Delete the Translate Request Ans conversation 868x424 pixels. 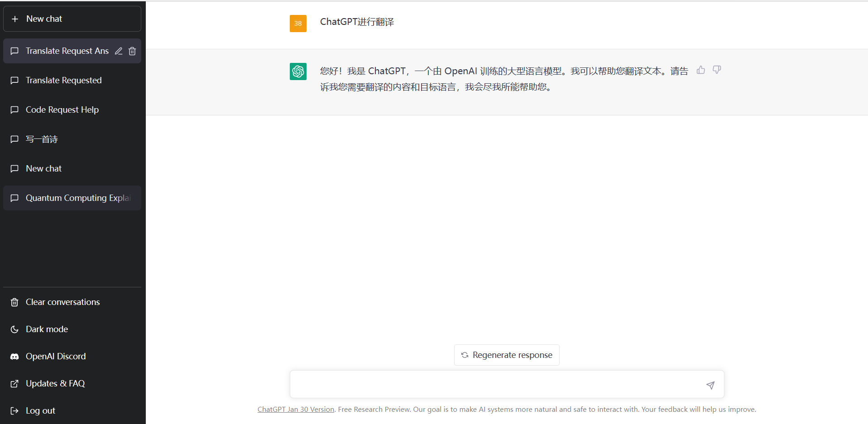[x=132, y=51]
